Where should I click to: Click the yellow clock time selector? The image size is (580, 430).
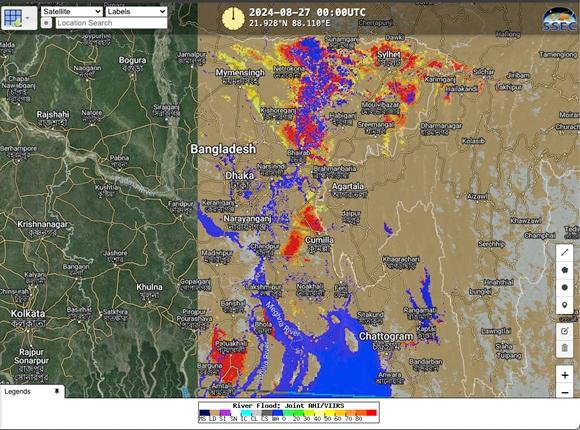point(233,18)
